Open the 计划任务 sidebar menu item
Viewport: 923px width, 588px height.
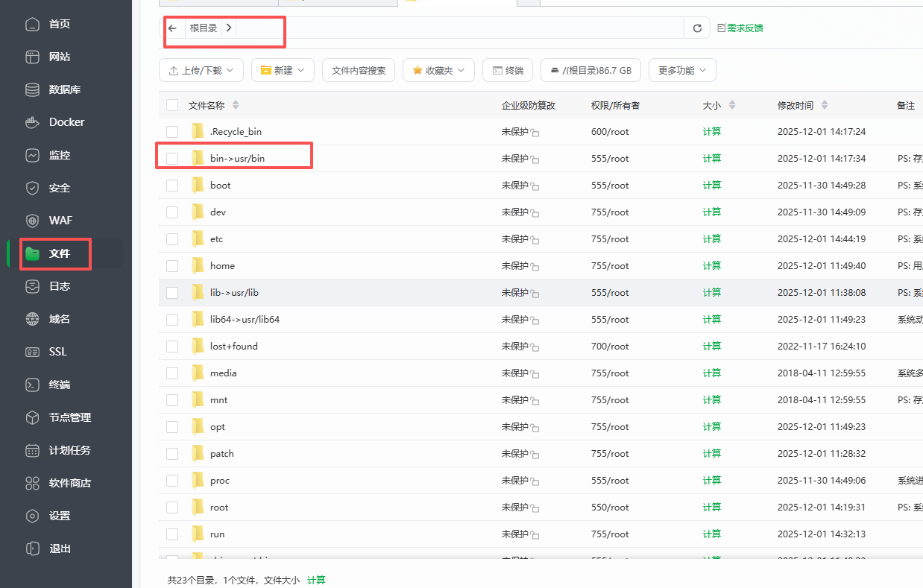point(69,450)
